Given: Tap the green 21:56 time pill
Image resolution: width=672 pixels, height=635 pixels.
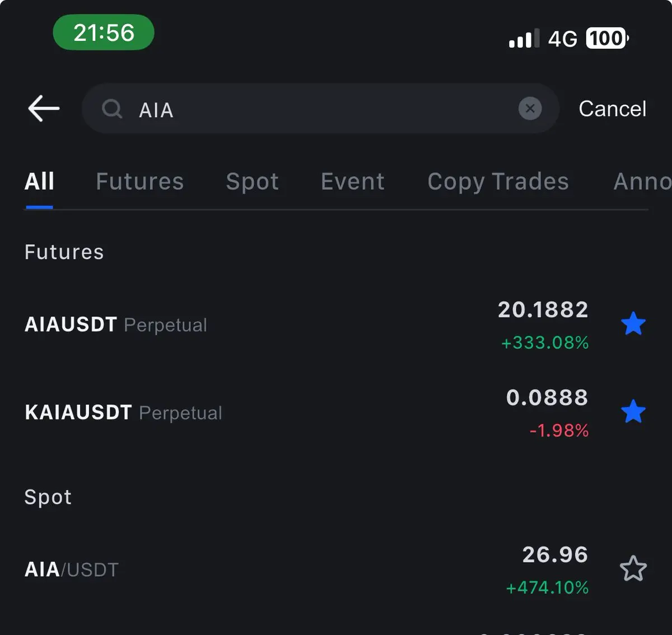Looking at the screenshot, I should (104, 32).
